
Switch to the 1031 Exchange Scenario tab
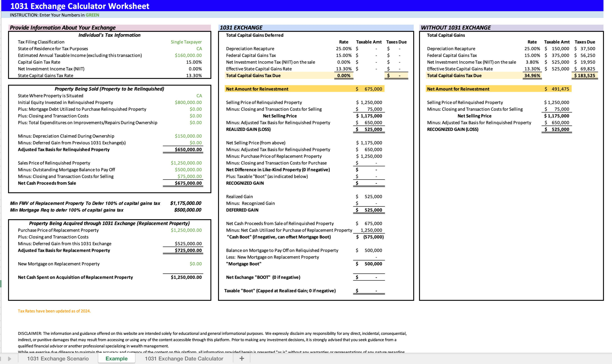(58, 358)
